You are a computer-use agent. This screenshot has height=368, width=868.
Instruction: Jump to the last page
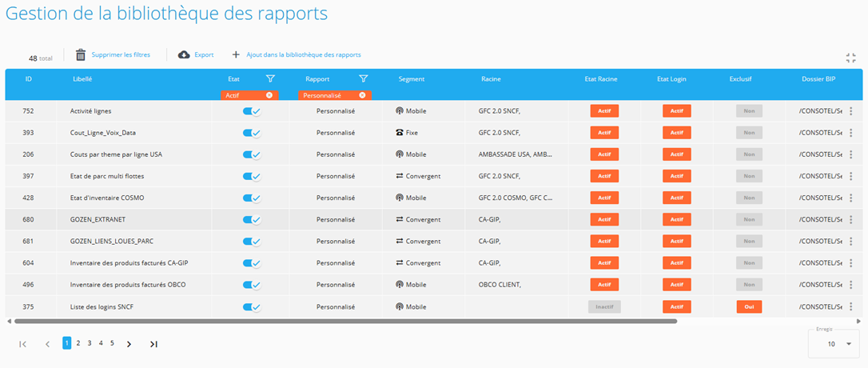(x=153, y=344)
